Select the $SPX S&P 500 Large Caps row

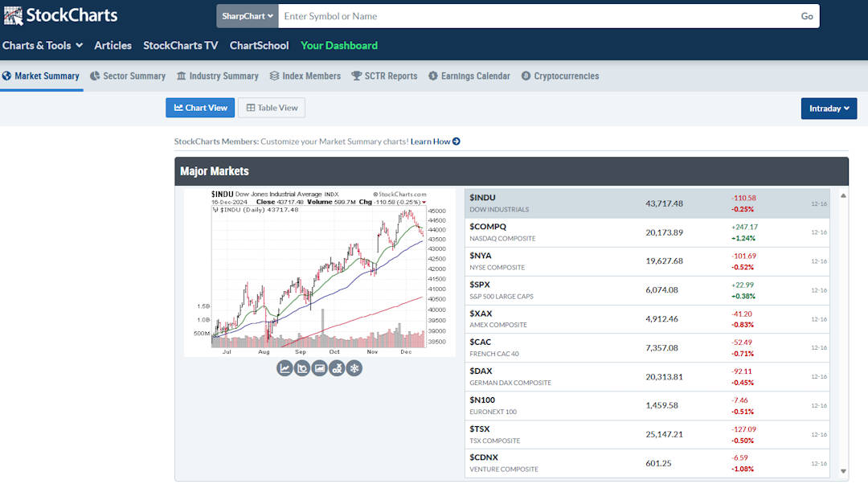point(647,290)
